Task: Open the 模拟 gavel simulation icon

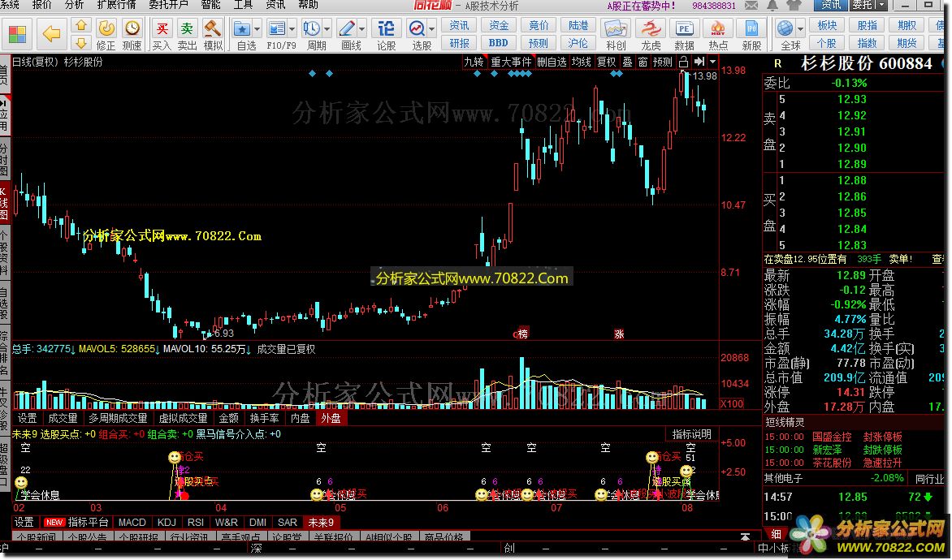Action: pos(213,28)
